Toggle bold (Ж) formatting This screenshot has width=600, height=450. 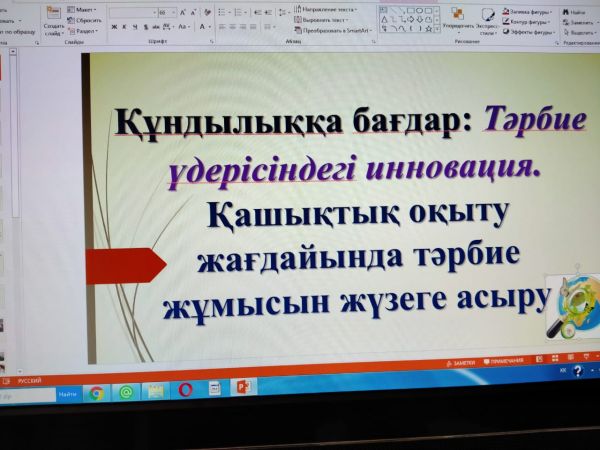pyautogui.click(x=114, y=27)
